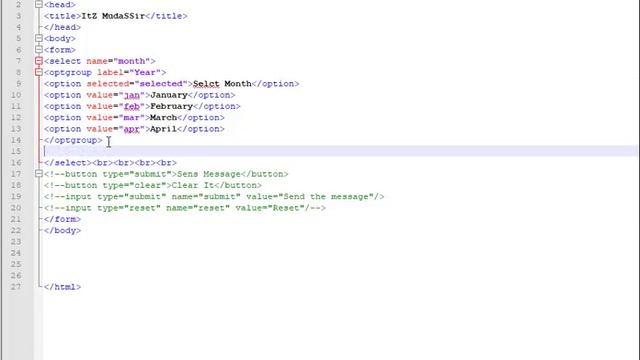This screenshot has height=360, width=640.
Task: Click the "feb" attribute value
Action: point(131,107)
